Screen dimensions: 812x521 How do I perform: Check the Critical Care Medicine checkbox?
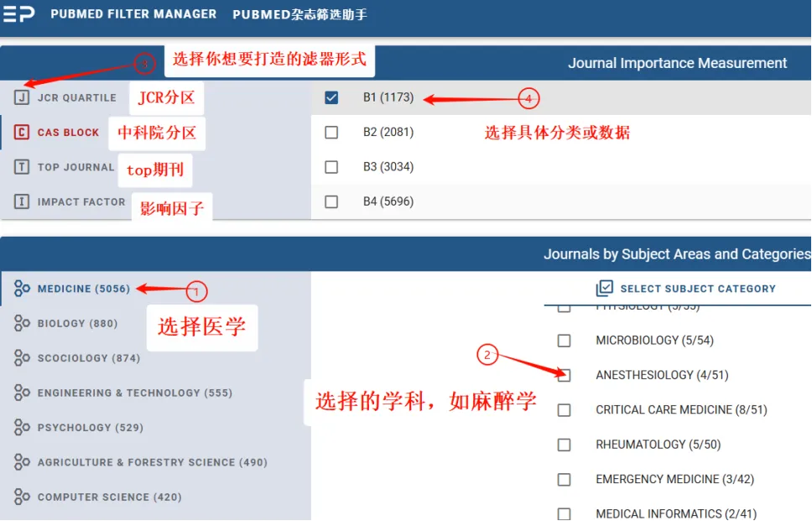pos(564,410)
